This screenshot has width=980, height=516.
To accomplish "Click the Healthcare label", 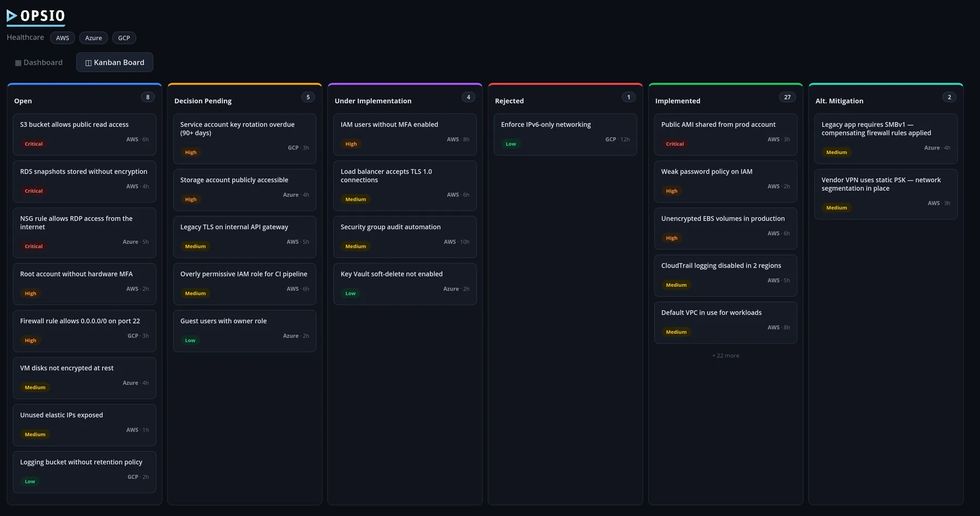I will [x=26, y=38].
